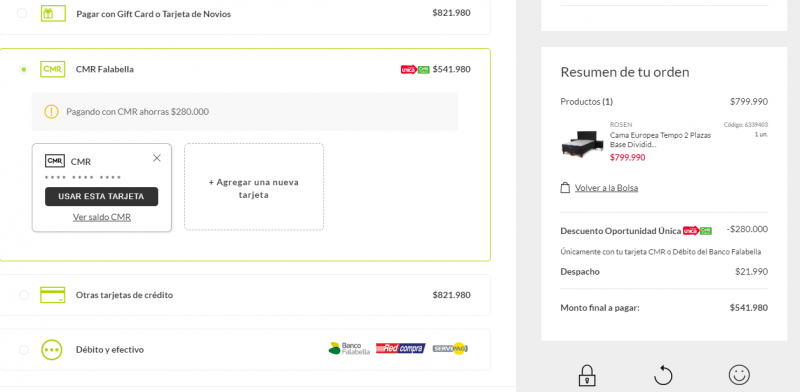800x392 pixels.
Task: Click the three-dots Débito y efectivo icon
Action: (52, 350)
